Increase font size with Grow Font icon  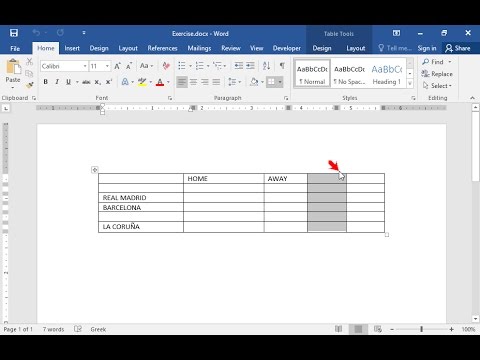[x=117, y=66]
